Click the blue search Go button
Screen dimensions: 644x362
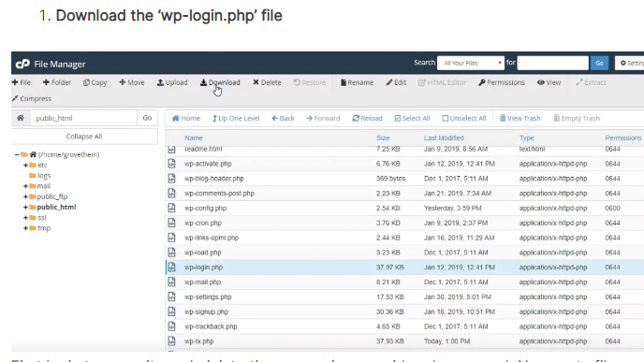(x=599, y=63)
